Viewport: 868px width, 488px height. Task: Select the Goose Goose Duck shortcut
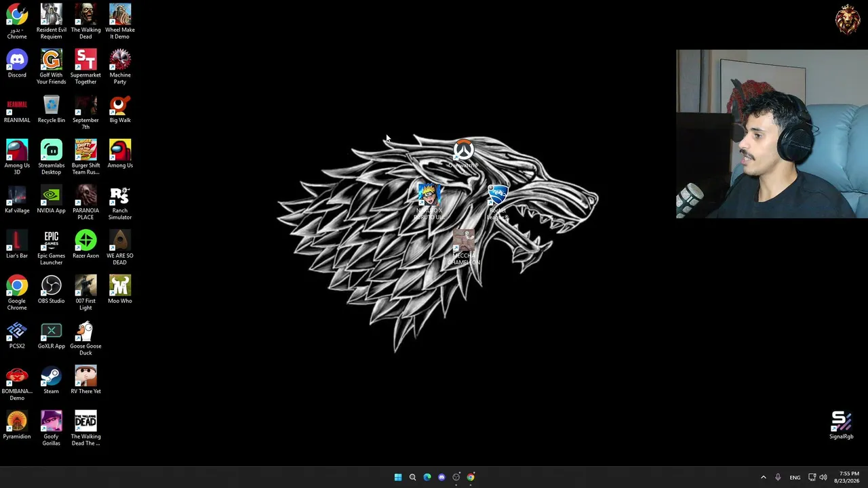85,338
